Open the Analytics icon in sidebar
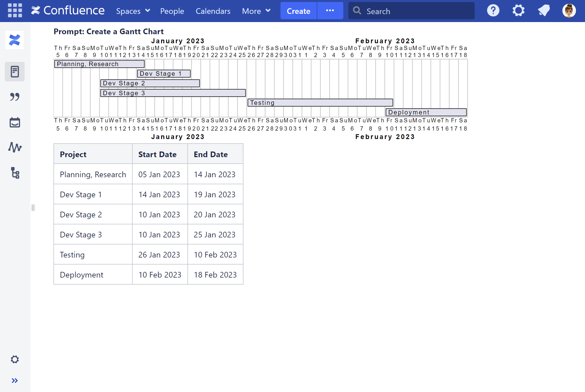This screenshot has width=585, height=392. [15, 147]
